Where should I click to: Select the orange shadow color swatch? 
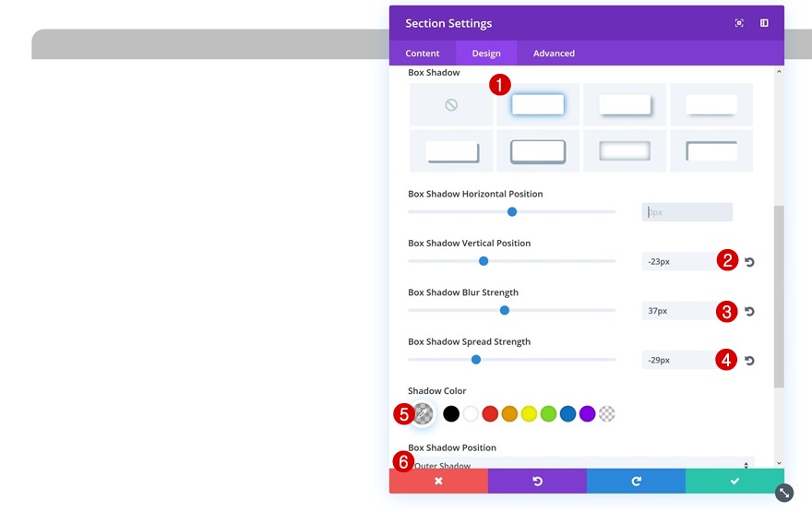509,413
